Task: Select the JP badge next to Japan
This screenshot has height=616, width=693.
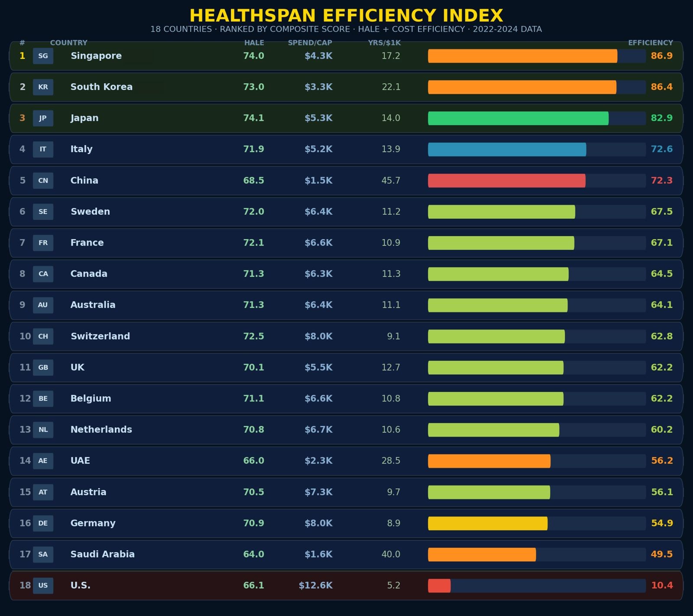Action: tap(43, 118)
